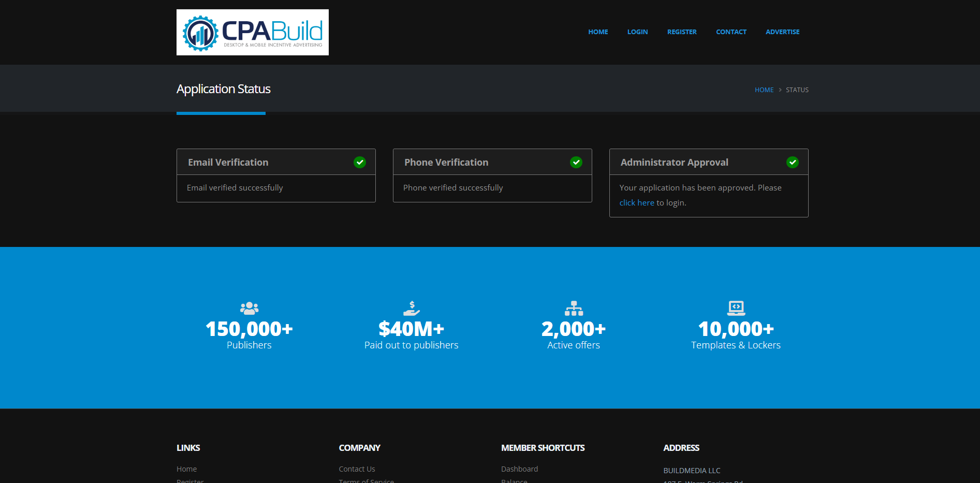Click the Email Verification green checkmark icon
Viewport: 980px width, 483px height.
click(x=360, y=163)
